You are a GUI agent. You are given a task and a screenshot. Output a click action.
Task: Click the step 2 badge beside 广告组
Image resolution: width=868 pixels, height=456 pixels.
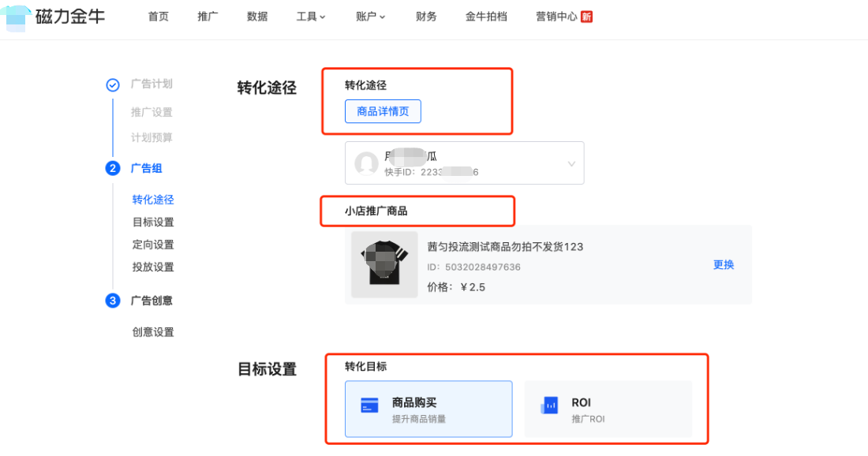(x=112, y=168)
